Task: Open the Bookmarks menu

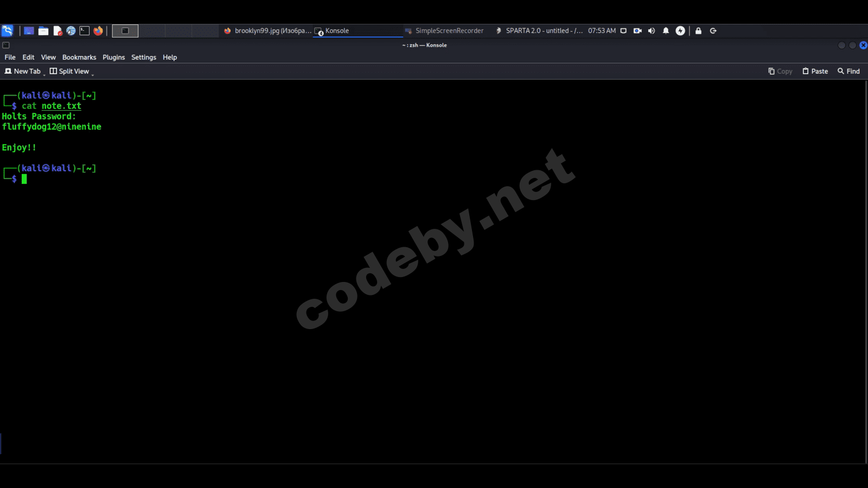Action: pyautogui.click(x=79, y=57)
